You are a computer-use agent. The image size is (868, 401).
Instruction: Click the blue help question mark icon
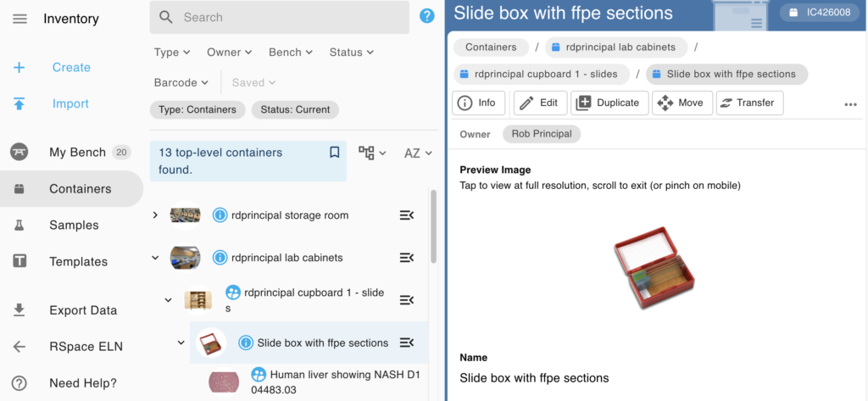pyautogui.click(x=427, y=16)
